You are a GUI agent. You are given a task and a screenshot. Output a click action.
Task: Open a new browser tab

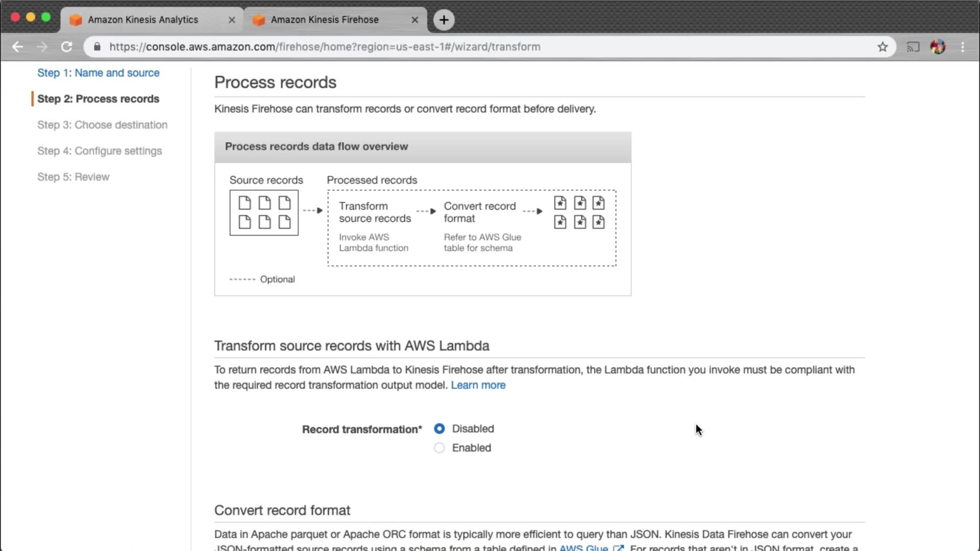pos(444,20)
